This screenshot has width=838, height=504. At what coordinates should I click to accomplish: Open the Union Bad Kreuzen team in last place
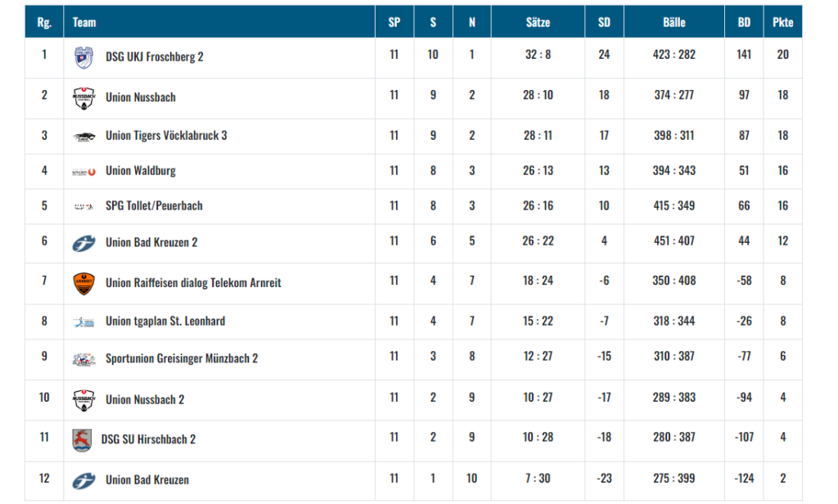[146, 480]
